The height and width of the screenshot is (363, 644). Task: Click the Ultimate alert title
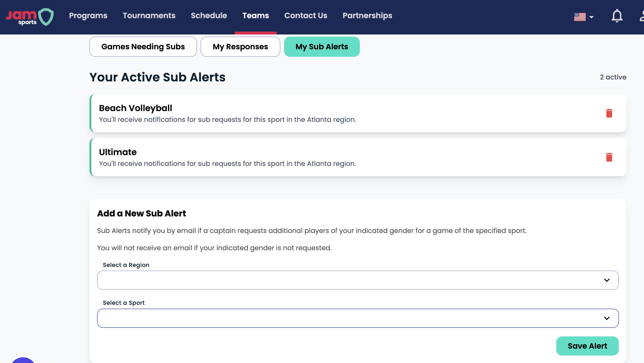118,152
